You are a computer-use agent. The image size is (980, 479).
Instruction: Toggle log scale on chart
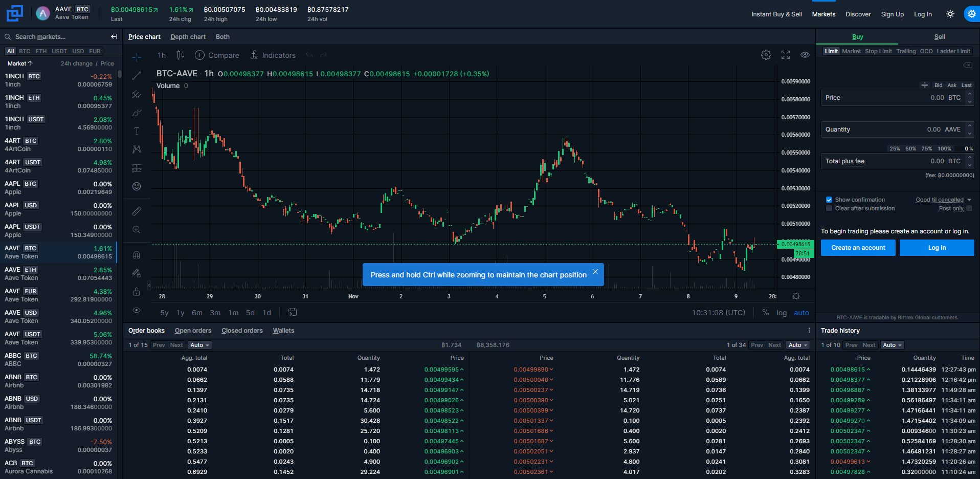click(782, 313)
